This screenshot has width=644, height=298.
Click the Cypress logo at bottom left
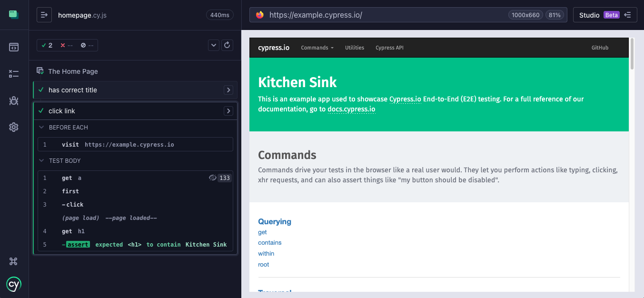point(14,284)
